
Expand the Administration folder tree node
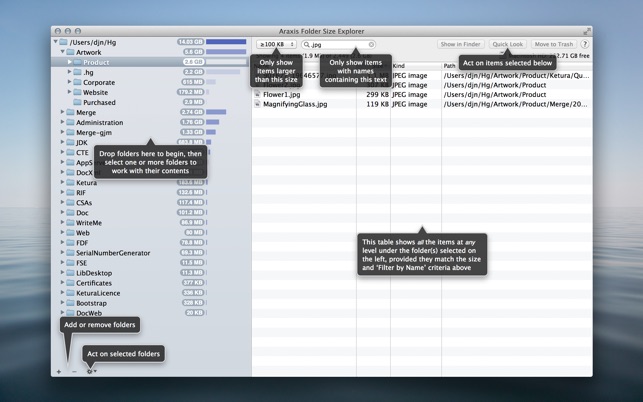[x=63, y=123]
